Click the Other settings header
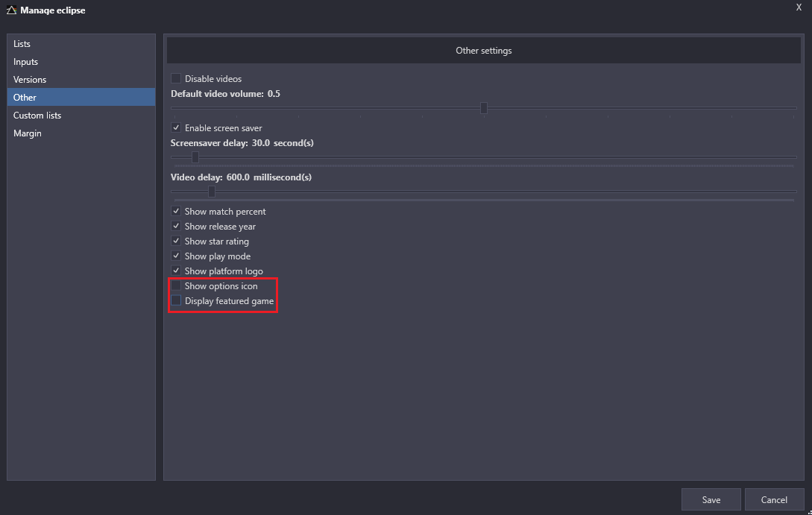 click(x=484, y=51)
